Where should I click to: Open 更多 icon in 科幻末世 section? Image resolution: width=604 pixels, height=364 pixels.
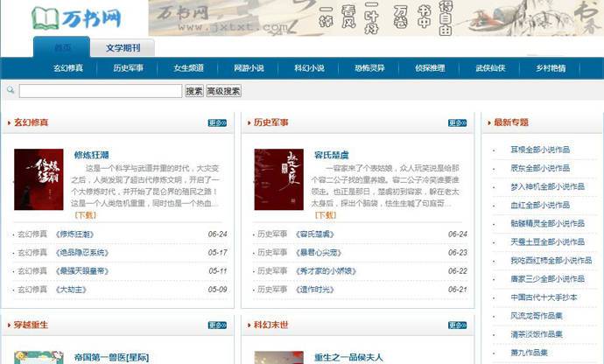click(457, 325)
